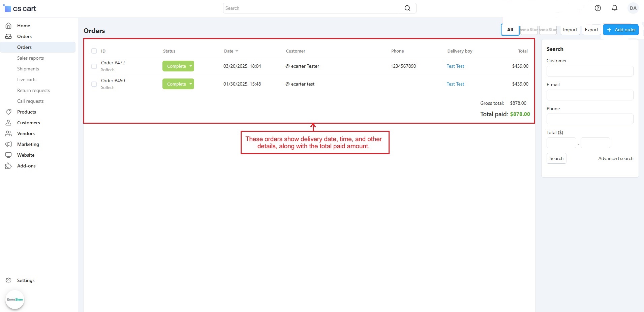This screenshot has width=644, height=312.
Task: Open the notifications bell icon
Action: (x=614, y=8)
